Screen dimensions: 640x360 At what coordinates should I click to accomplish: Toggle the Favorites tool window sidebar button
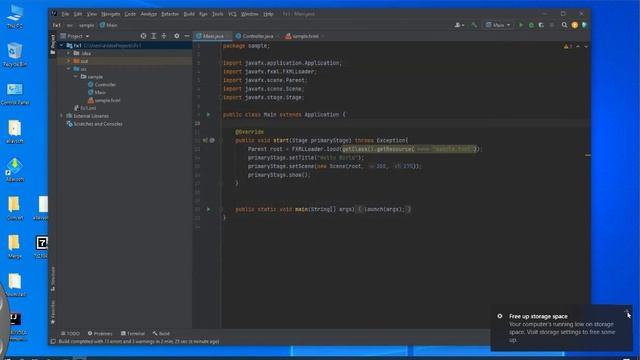(53, 312)
